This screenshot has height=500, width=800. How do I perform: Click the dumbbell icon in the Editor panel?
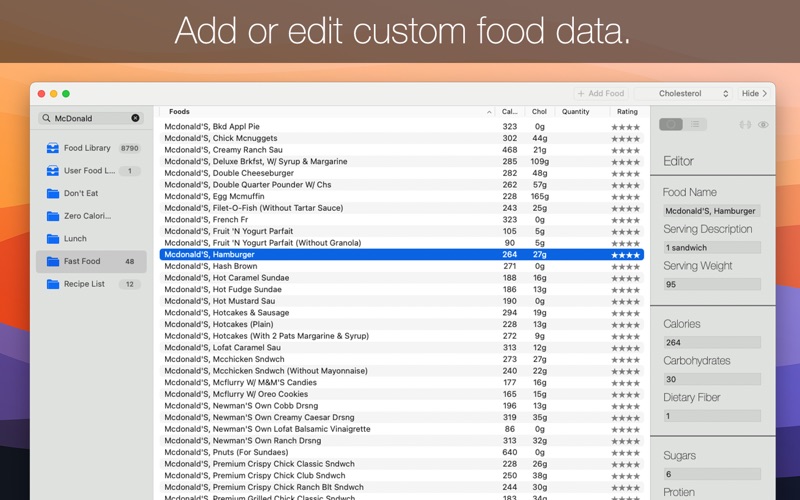pos(745,124)
